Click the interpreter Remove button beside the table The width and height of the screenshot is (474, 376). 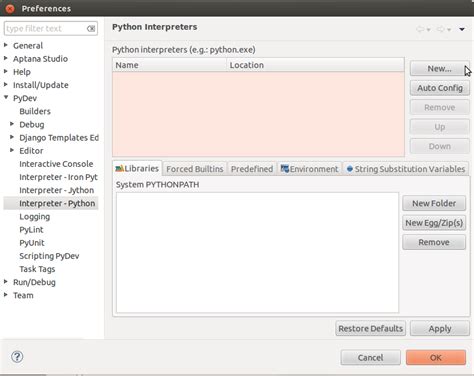(440, 107)
